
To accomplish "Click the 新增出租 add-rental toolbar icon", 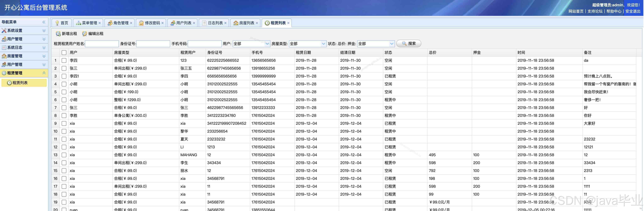I will click(x=58, y=34).
